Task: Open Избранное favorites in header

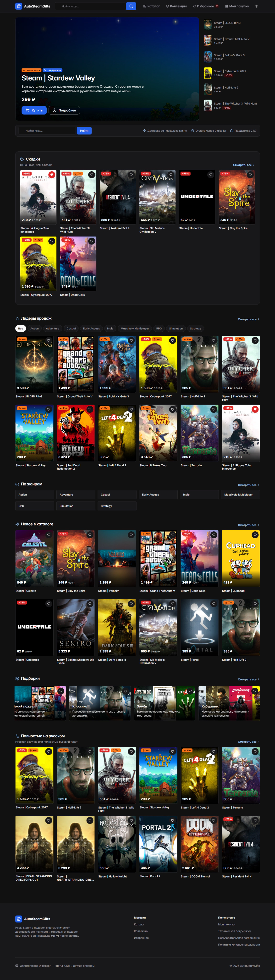Action: [x=205, y=6]
